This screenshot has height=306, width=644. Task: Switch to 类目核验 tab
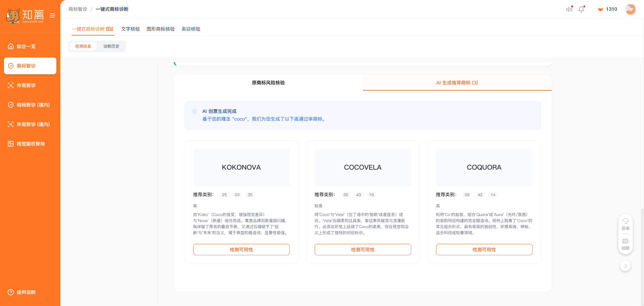pos(191,29)
